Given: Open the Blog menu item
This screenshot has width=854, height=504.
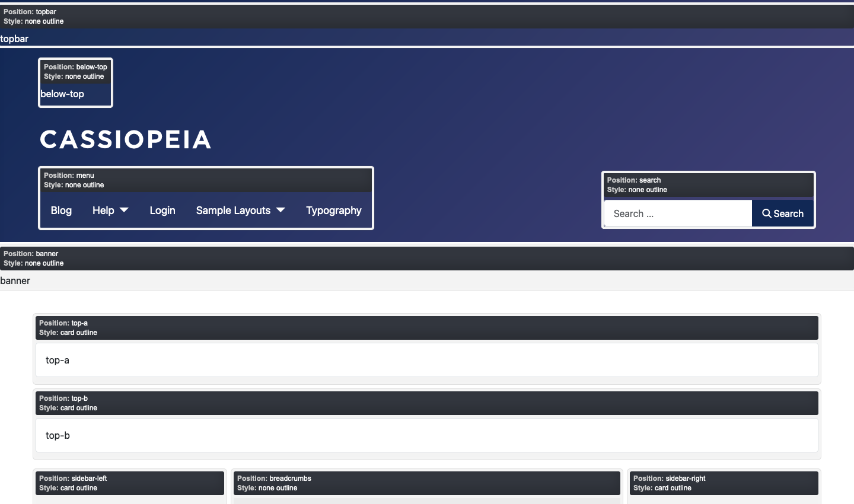Looking at the screenshot, I should [61, 210].
